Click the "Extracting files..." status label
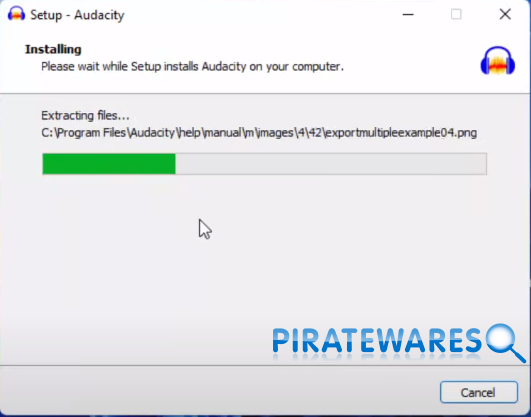The width and height of the screenshot is (531, 417). click(85, 116)
